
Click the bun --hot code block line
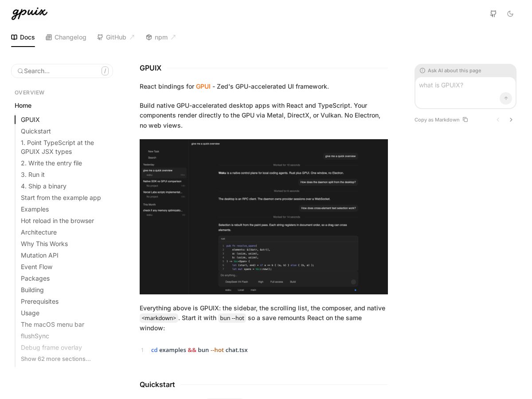199,350
